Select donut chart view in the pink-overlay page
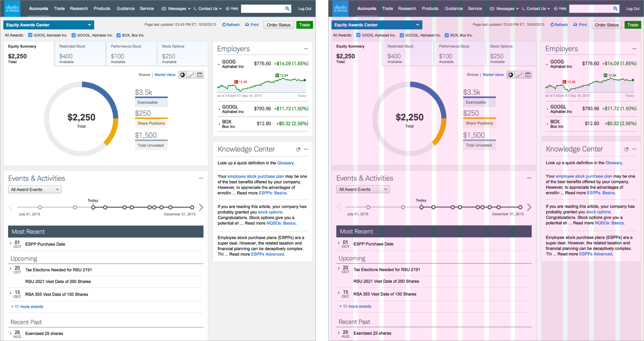Screen dimensions: 644x341 coord(511,75)
